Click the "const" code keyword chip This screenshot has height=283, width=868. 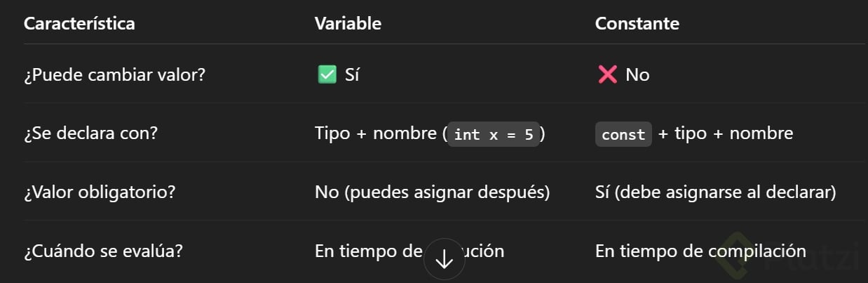(623, 133)
